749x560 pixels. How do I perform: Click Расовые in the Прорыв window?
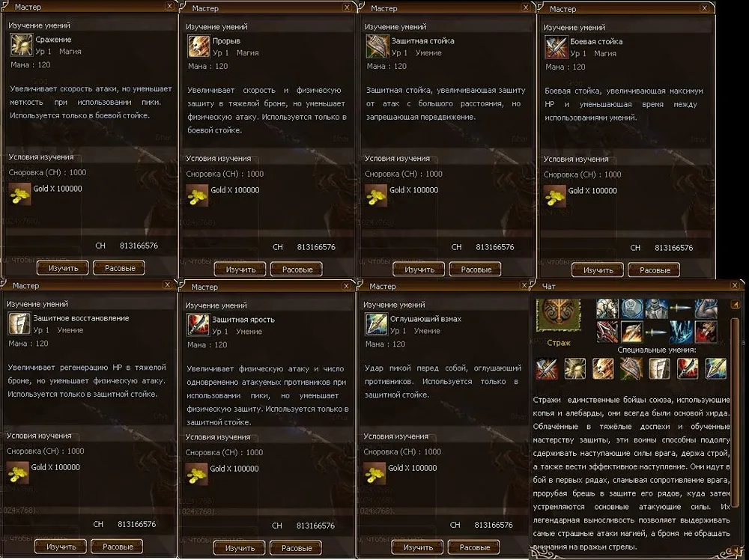tap(297, 270)
